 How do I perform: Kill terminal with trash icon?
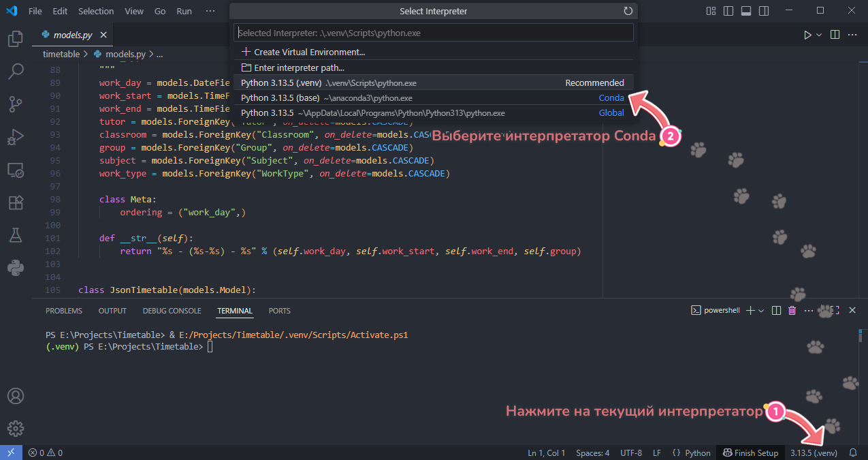point(792,311)
